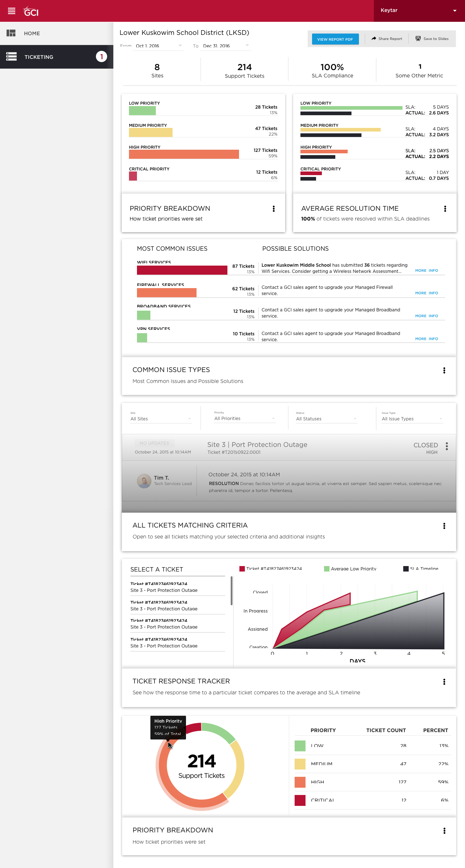The width and height of the screenshot is (465, 868).
Task: Click the 8 Sites summary metric
Action: (157, 70)
